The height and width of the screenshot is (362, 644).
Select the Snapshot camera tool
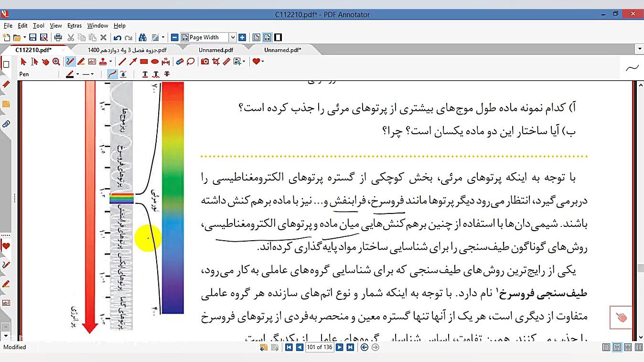point(205,61)
